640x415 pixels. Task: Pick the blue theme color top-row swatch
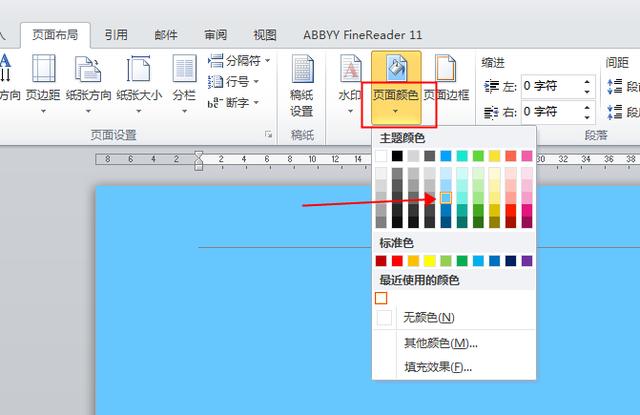pyautogui.click(x=446, y=156)
